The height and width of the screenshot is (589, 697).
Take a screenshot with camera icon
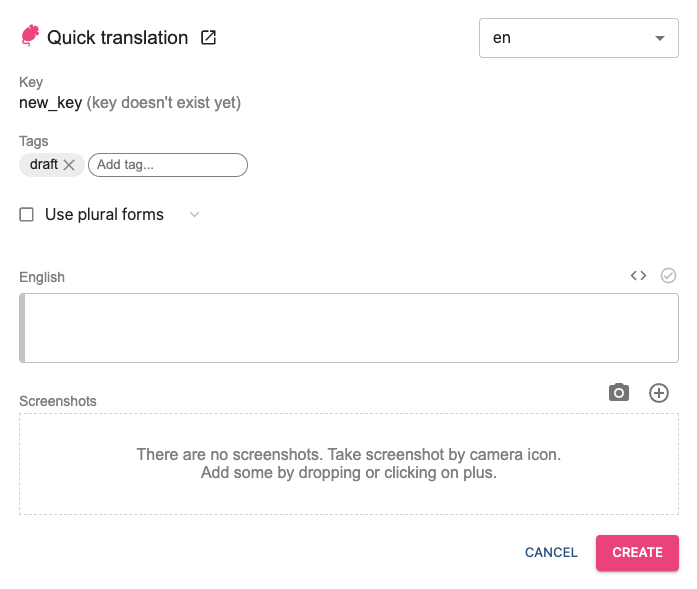(619, 393)
